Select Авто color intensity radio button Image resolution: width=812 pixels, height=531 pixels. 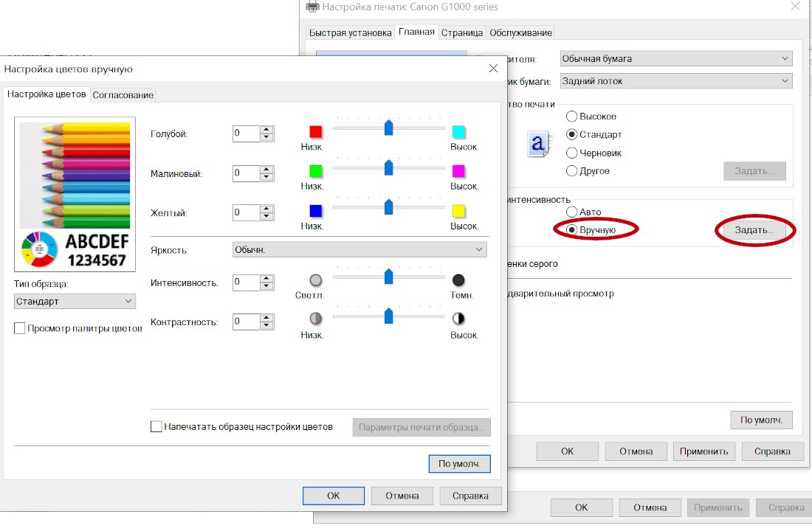[571, 212]
